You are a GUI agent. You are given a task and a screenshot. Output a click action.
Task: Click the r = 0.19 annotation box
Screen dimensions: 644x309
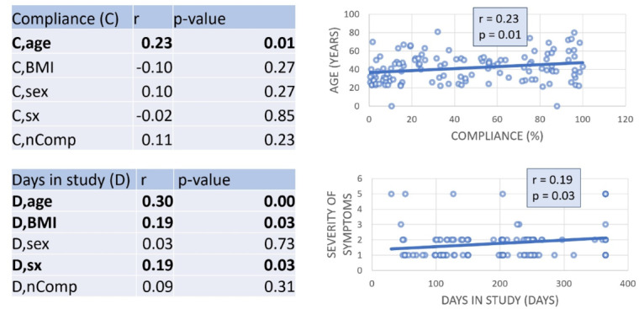553,188
